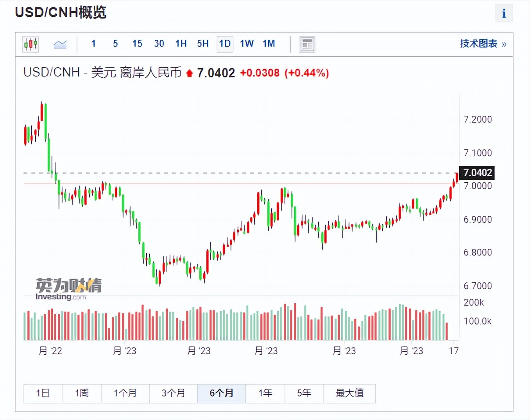
Task: Click the info icon beside USD/CNH概览
Action: pyautogui.click(x=504, y=14)
